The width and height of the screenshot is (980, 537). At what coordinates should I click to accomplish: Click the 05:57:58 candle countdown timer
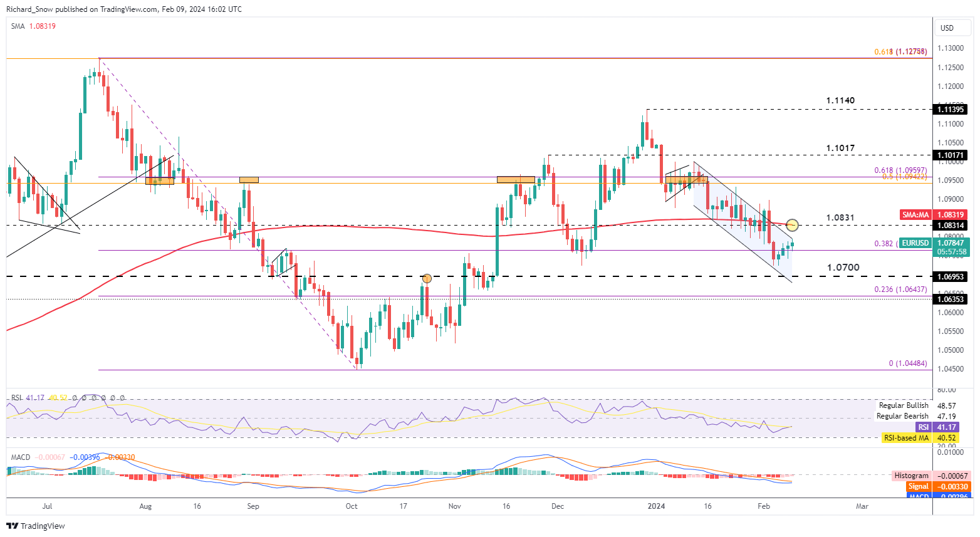point(951,252)
